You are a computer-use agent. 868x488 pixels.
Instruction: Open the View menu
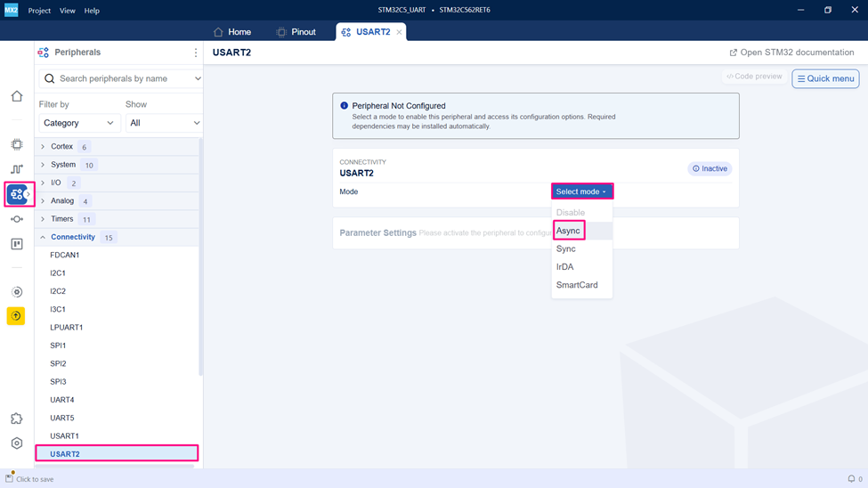68,11
